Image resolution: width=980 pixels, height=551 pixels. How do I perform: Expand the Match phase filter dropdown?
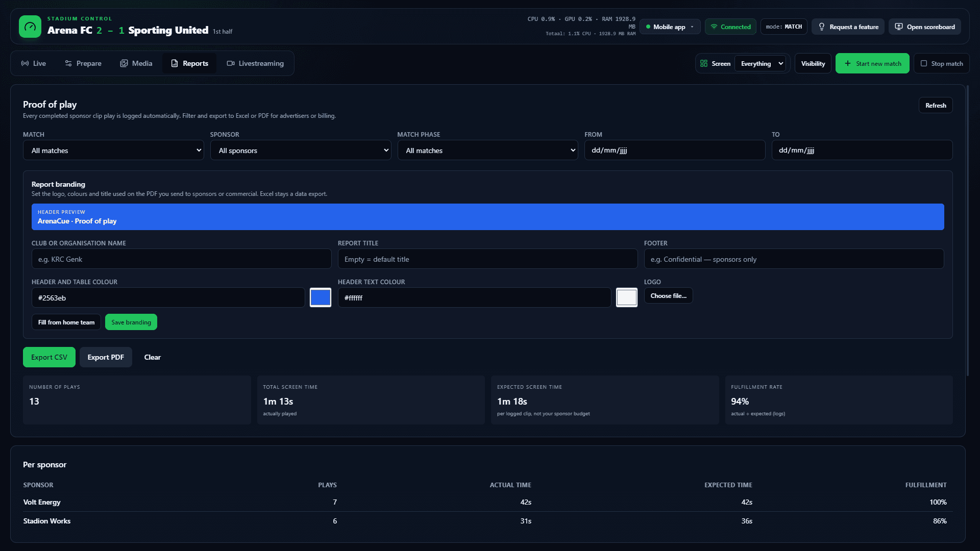pyautogui.click(x=488, y=150)
